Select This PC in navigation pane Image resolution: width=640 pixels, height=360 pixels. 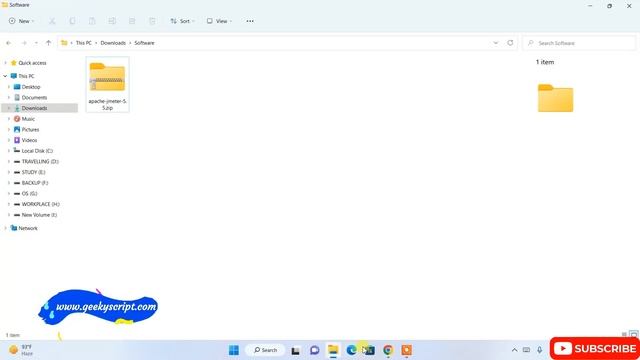pyautogui.click(x=26, y=76)
